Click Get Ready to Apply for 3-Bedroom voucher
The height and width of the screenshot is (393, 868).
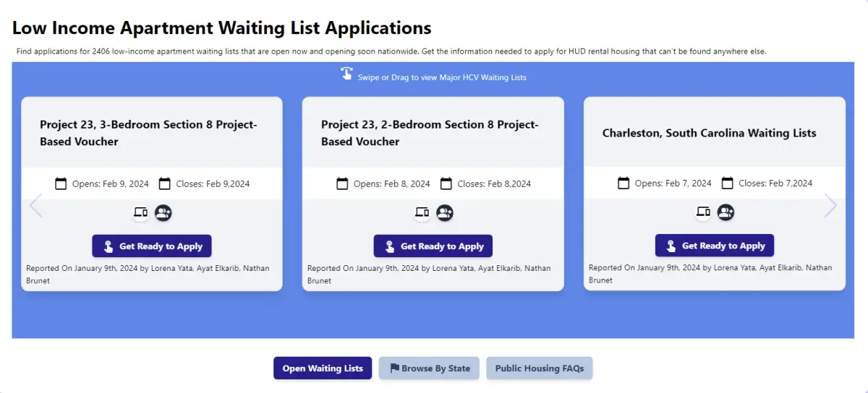tap(152, 246)
